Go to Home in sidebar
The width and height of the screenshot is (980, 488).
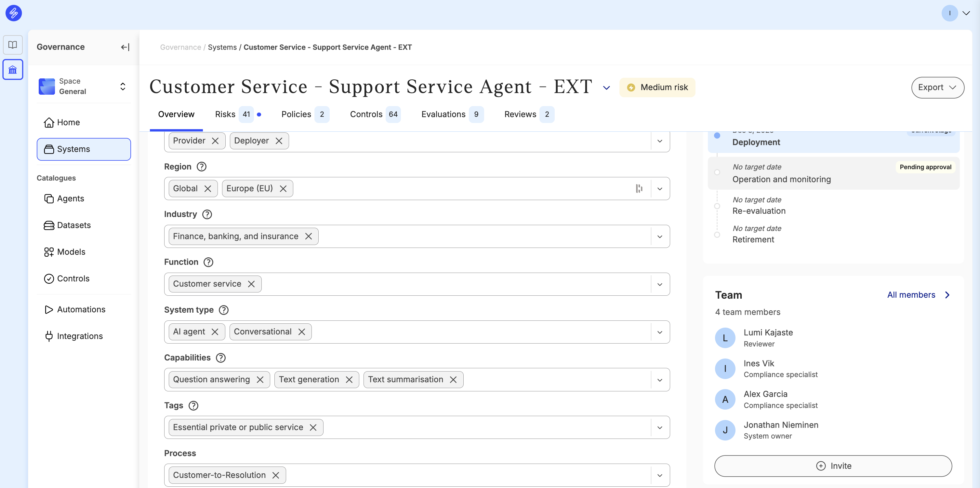click(x=83, y=123)
